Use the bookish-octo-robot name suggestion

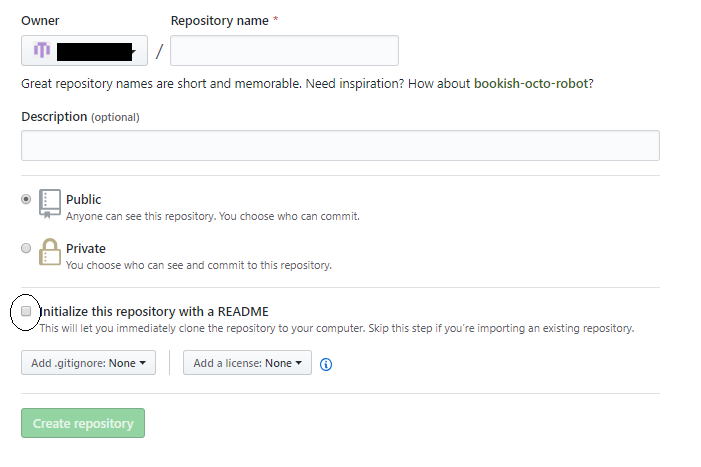pos(531,84)
